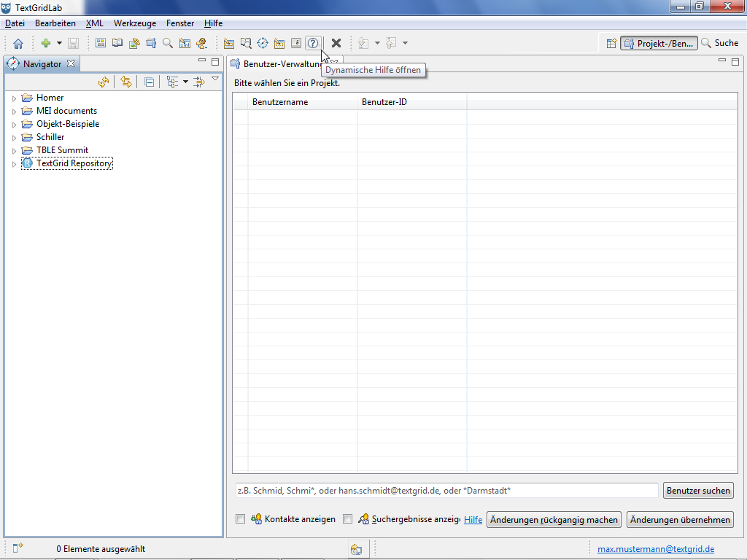Expand the Homer project folder
Viewport: 747px width, 560px height.
click(14, 98)
